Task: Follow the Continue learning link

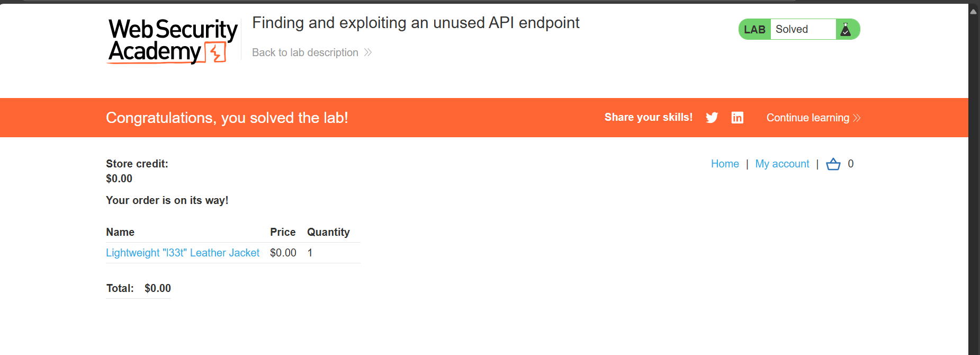Action: [807, 118]
